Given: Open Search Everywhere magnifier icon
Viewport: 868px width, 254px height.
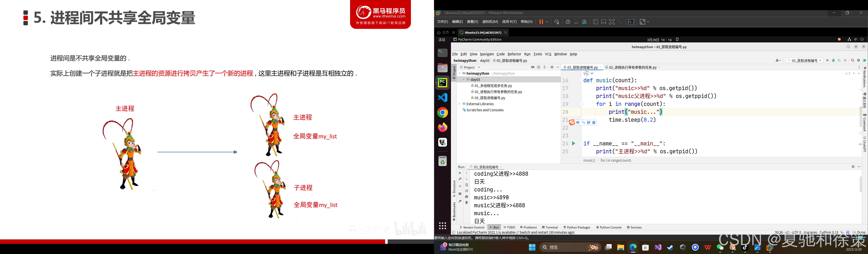Looking at the screenshot, I should click(852, 61).
